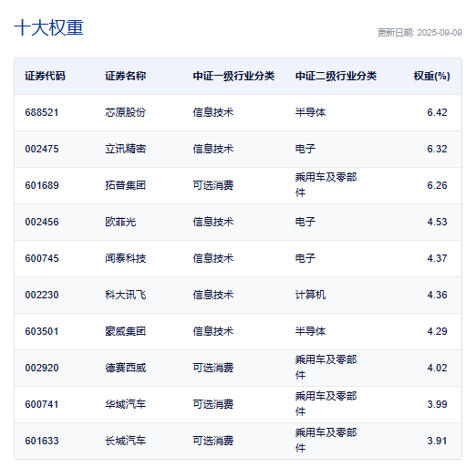Click the 十大权重 heading

[48, 27]
